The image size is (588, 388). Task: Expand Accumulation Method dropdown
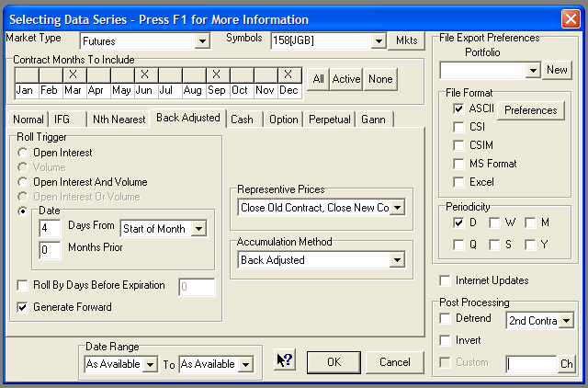point(398,259)
